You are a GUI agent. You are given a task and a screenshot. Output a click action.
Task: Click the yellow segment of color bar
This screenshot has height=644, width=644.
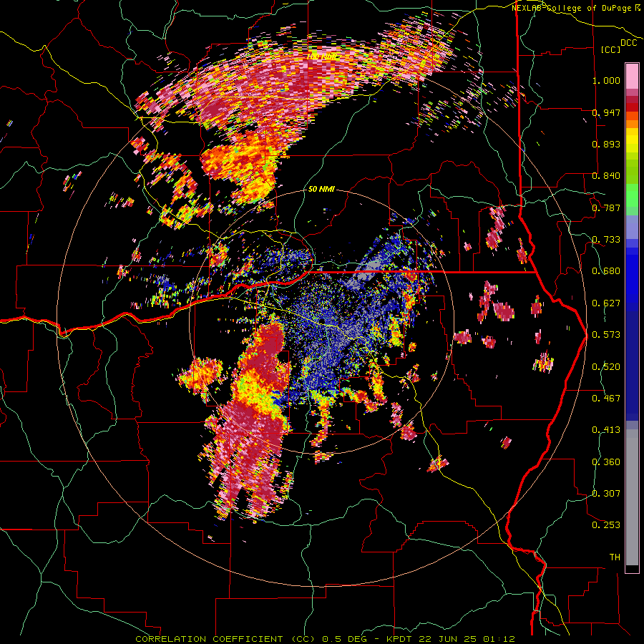tap(632, 141)
